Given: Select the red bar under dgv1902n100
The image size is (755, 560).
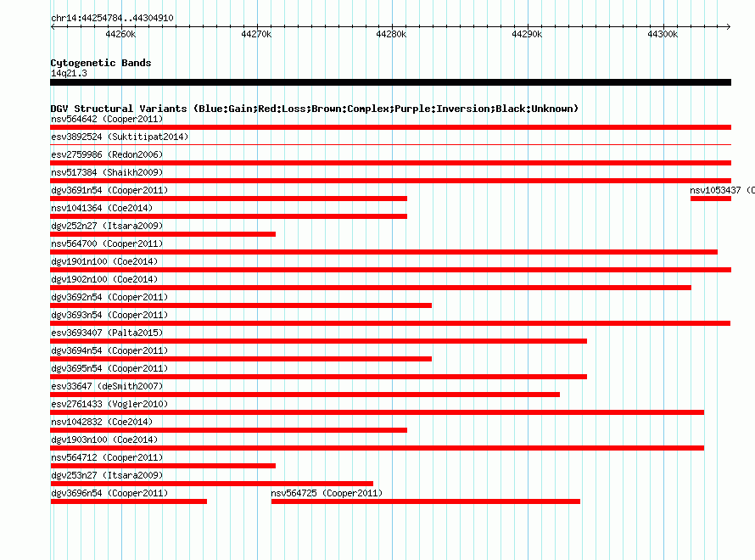Looking at the screenshot, I should click(371, 288).
